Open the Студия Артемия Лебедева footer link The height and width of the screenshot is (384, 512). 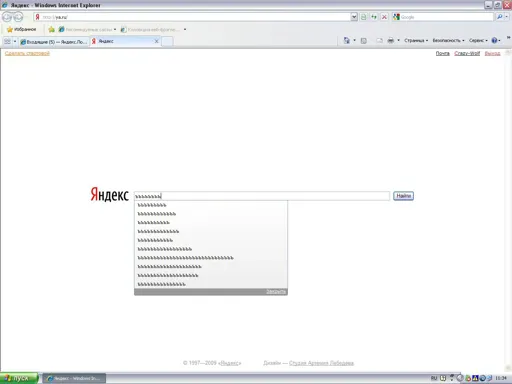(x=321, y=363)
